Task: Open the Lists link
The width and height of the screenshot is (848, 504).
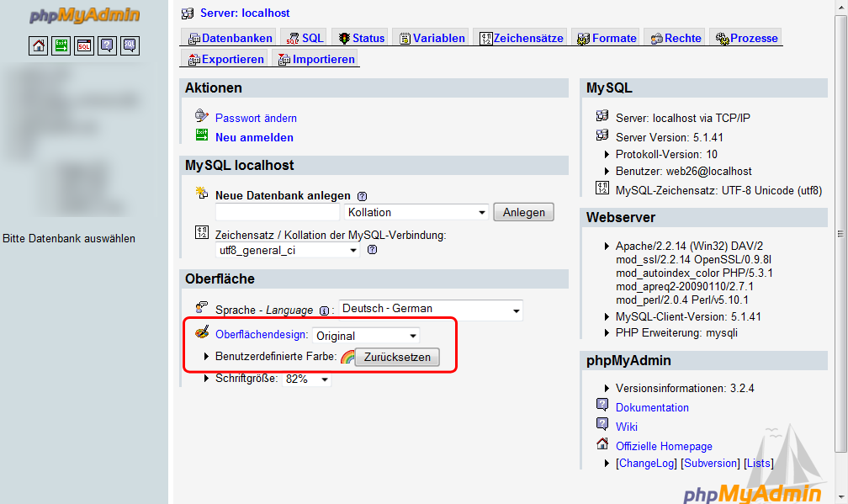Action: (x=758, y=464)
